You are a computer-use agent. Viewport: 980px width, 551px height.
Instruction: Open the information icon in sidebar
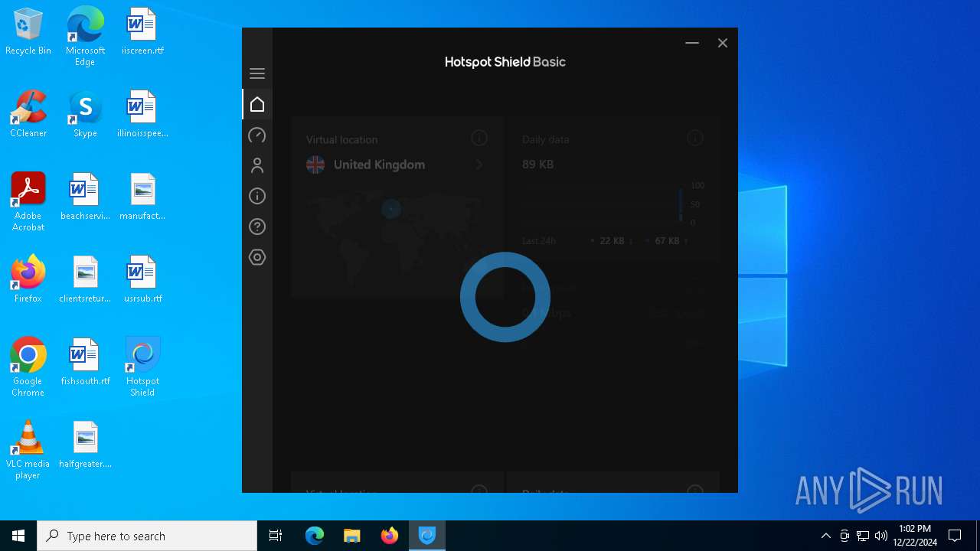(x=257, y=196)
